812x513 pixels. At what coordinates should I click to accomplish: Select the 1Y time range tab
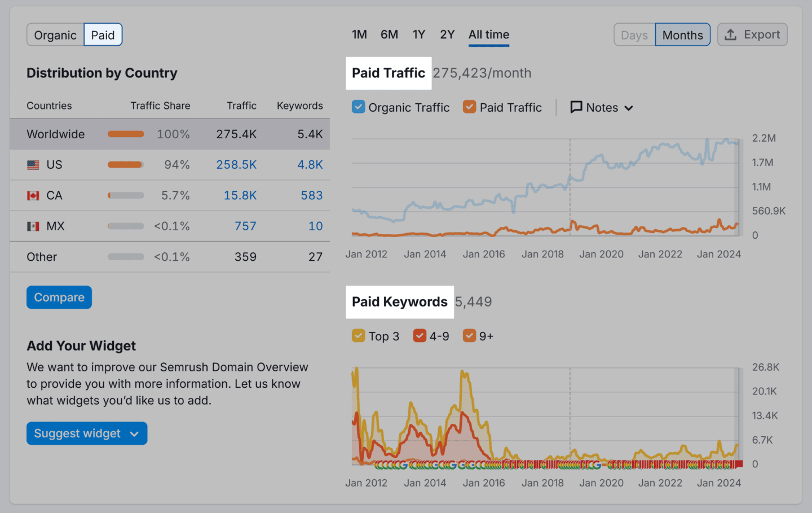pos(419,34)
